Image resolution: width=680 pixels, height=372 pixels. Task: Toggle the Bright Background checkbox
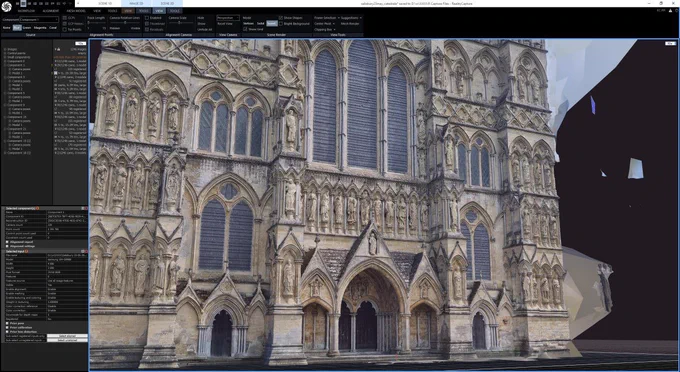coord(281,23)
